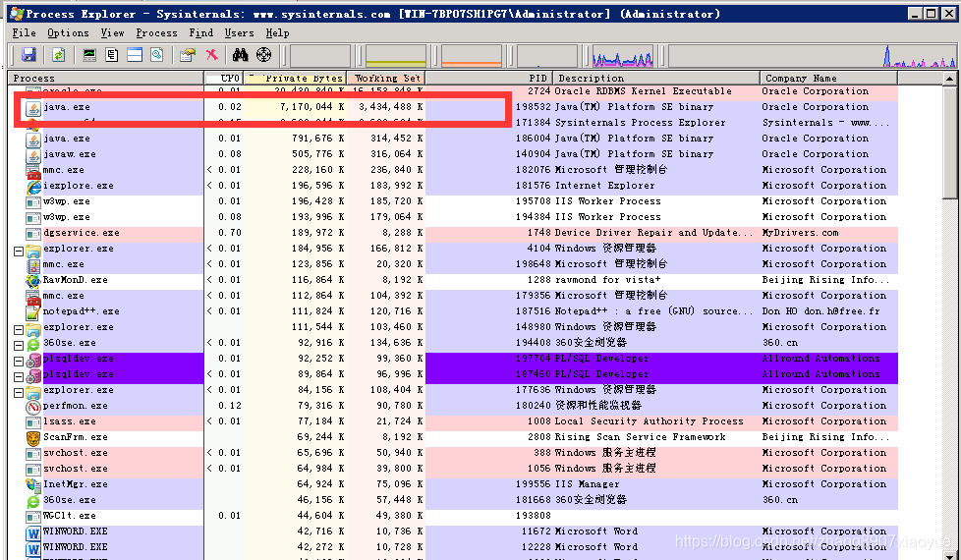Click the InetMgr.exe process icon
Viewport: 961px width, 560px height.
[33, 484]
